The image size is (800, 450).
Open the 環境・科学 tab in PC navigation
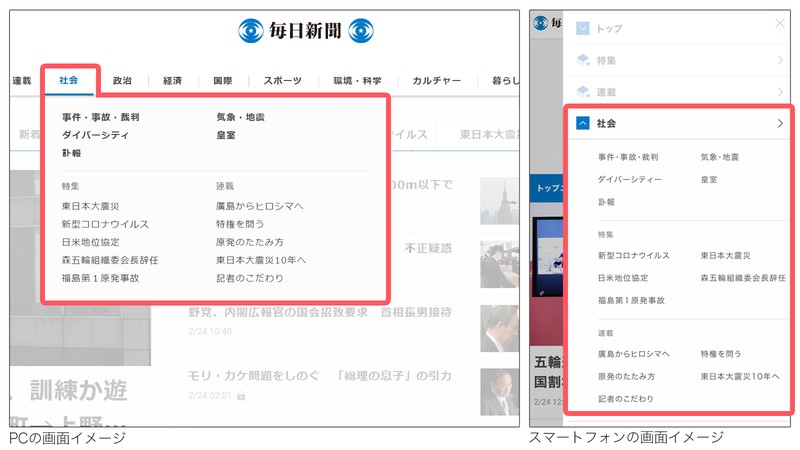pos(357,81)
